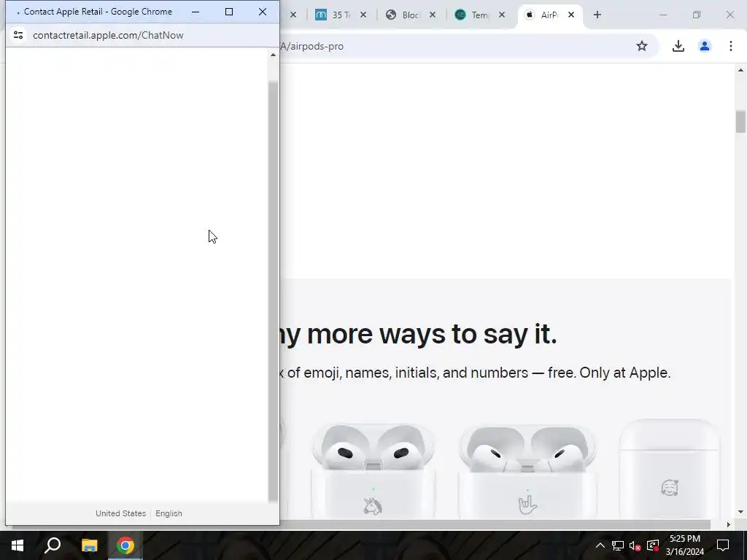747x560 pixels.
Task: Click the popup scrollbar up arrow
Action: point(273,55)
